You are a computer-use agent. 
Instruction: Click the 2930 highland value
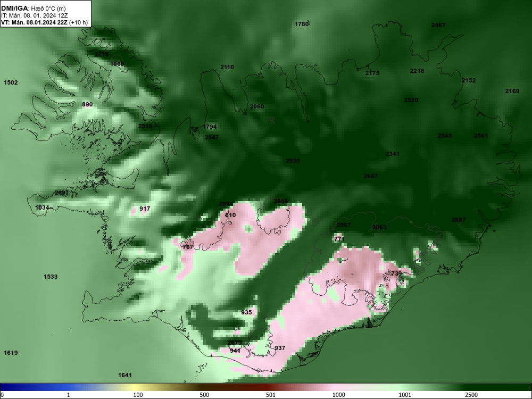(292, 161)
